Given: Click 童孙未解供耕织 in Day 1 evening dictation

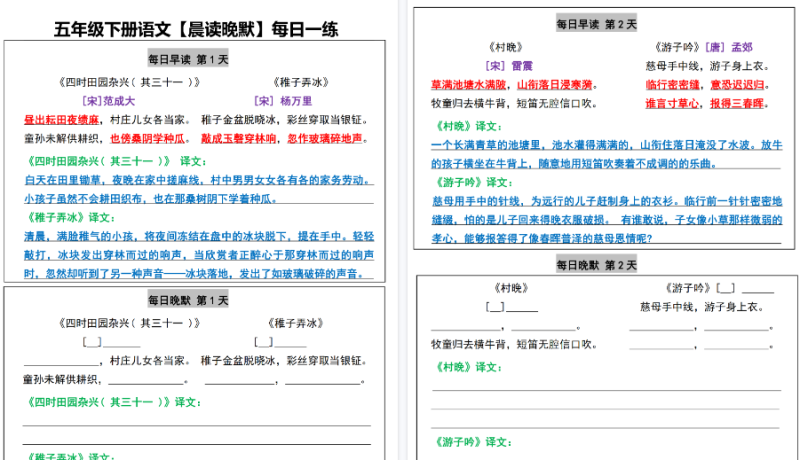Looking at the screenshot, I should (61, 379).
